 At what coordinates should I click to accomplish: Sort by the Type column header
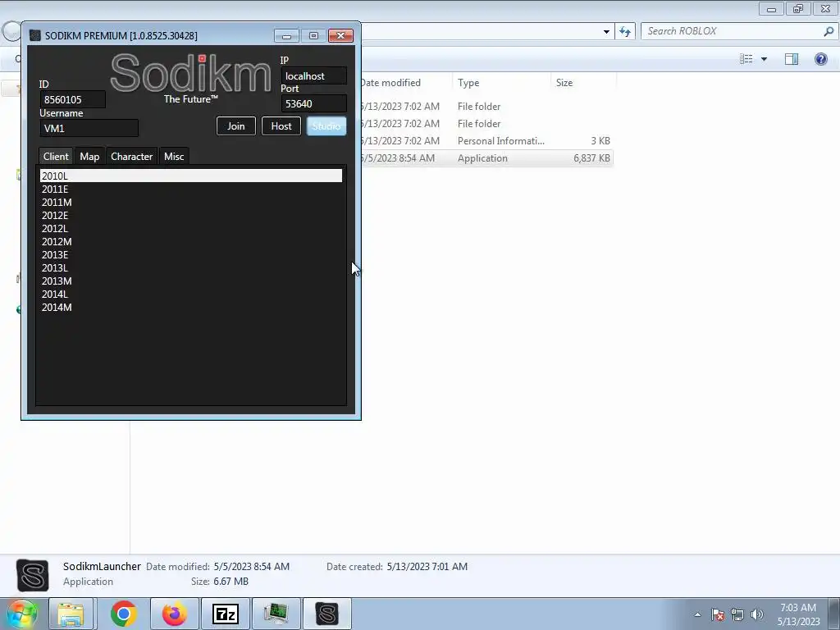501,83
